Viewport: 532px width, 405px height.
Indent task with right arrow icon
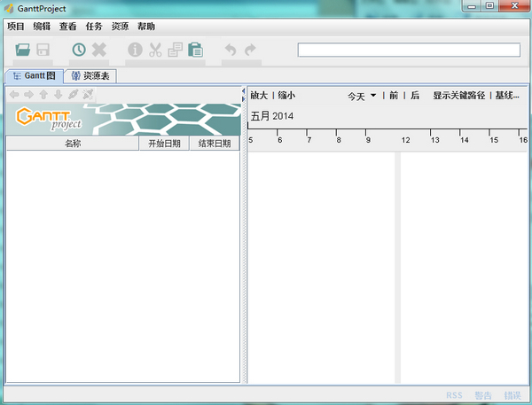point(29,94)
